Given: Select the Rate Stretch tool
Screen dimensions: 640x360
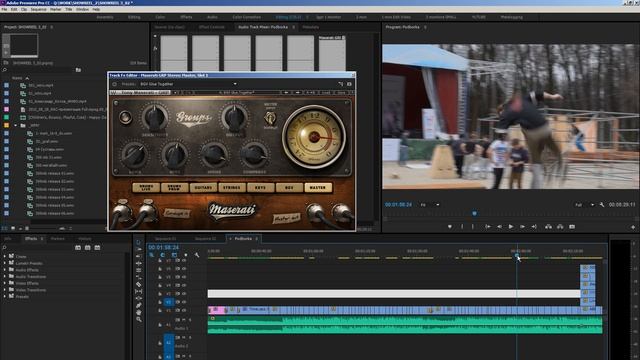Looking at the screenshot, I should [x=139, y=278].
